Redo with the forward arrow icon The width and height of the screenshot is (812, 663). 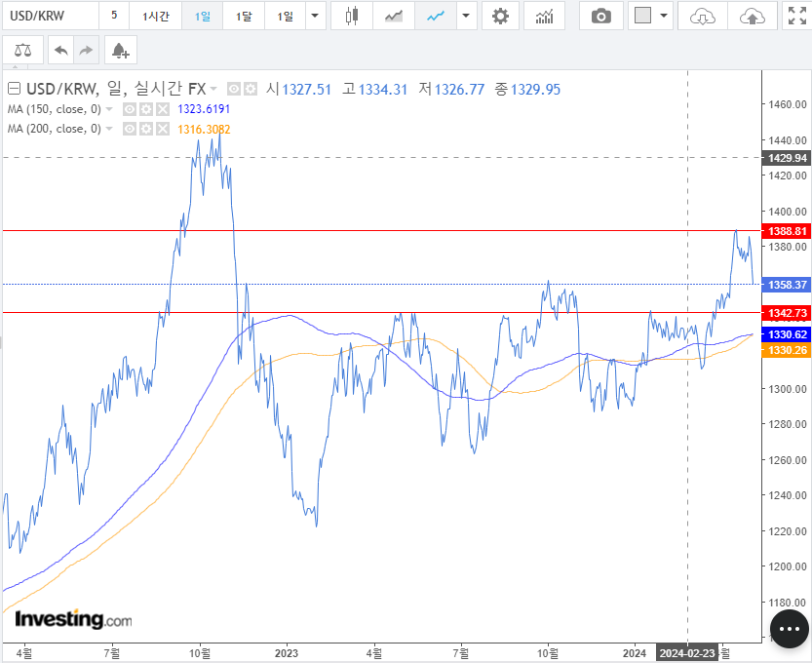click(x=86, y=51)
